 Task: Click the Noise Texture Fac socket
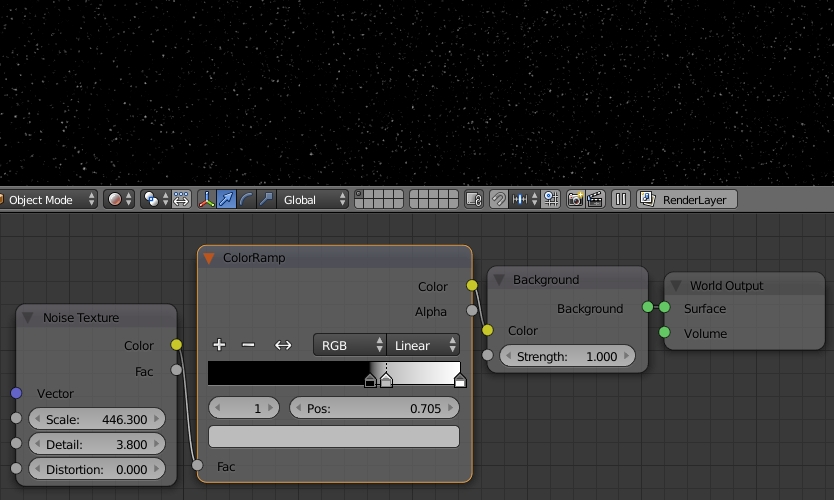tap(176, 370)
